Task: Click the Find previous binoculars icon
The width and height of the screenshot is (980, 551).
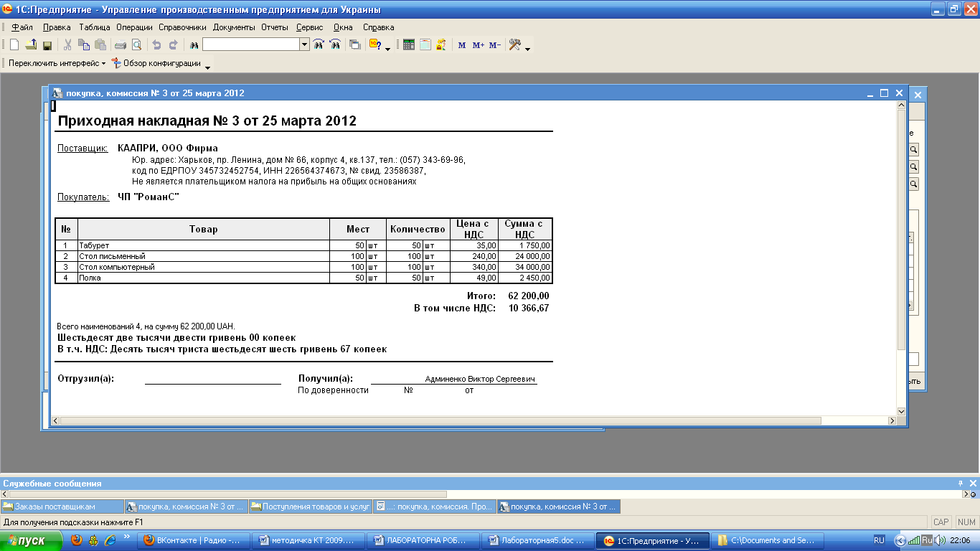Action: point(334,44)
